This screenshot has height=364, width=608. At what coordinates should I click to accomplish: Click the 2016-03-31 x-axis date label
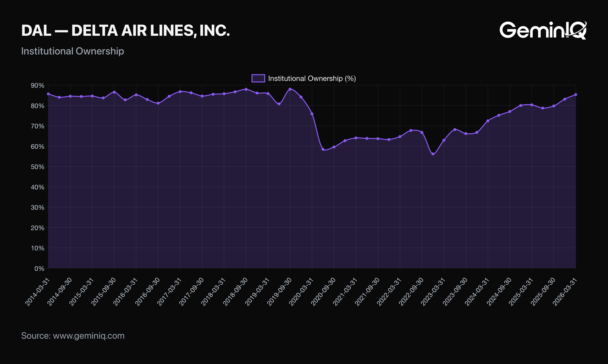(125, 292)
